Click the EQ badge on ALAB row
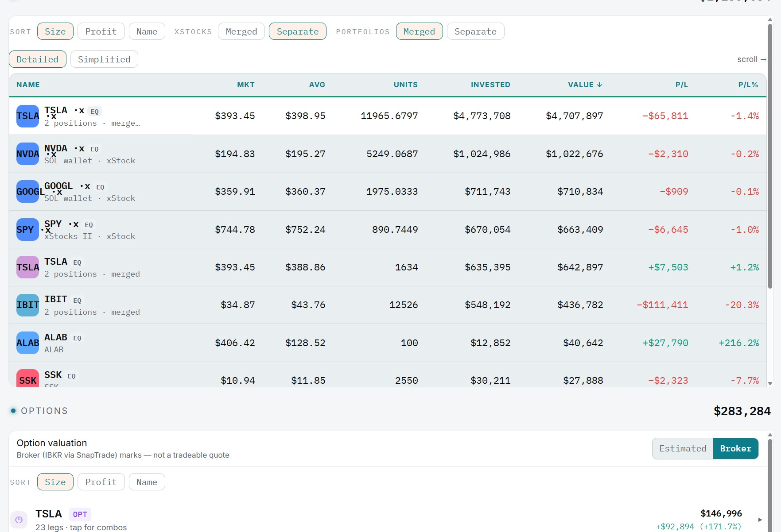Viewport: 781px width, 532px height. (x=77, y=338)
